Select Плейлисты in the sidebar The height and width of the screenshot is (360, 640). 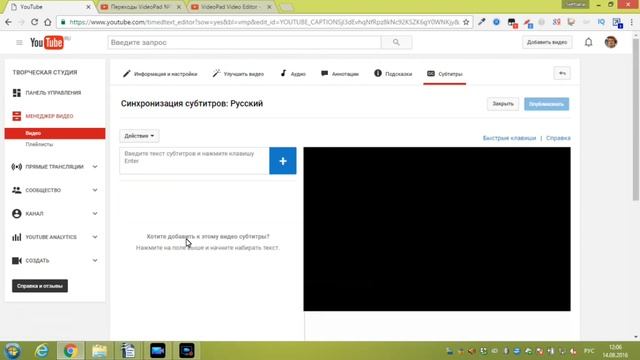coord(39,144)
